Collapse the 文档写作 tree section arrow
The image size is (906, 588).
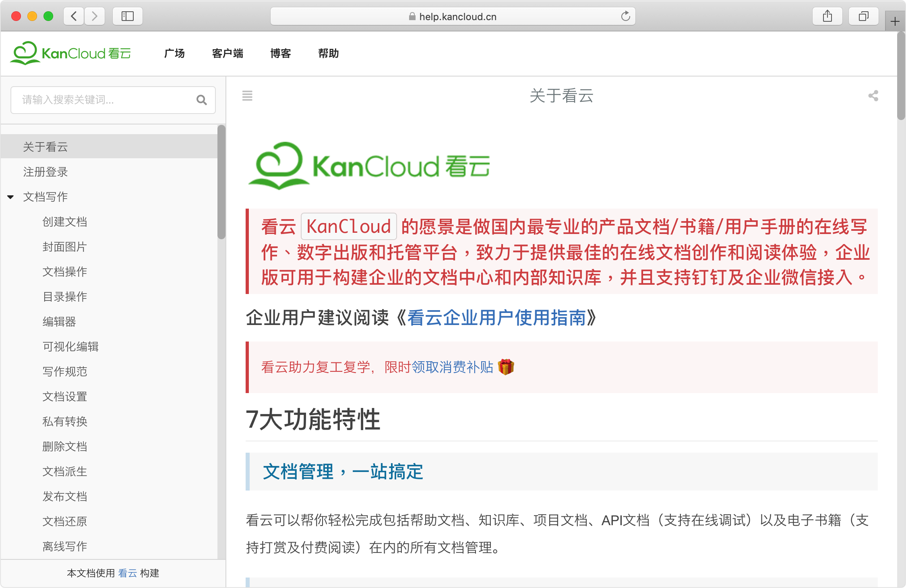coord(10,197)
